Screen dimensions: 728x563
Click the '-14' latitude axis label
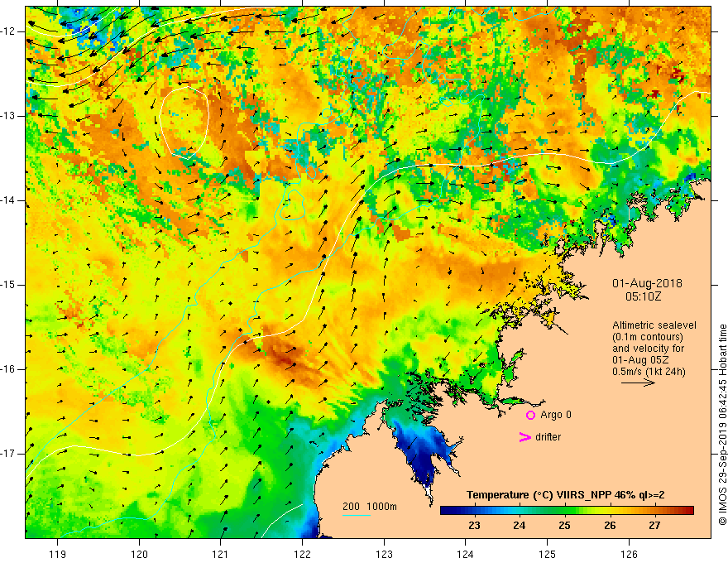coord(8,200)
